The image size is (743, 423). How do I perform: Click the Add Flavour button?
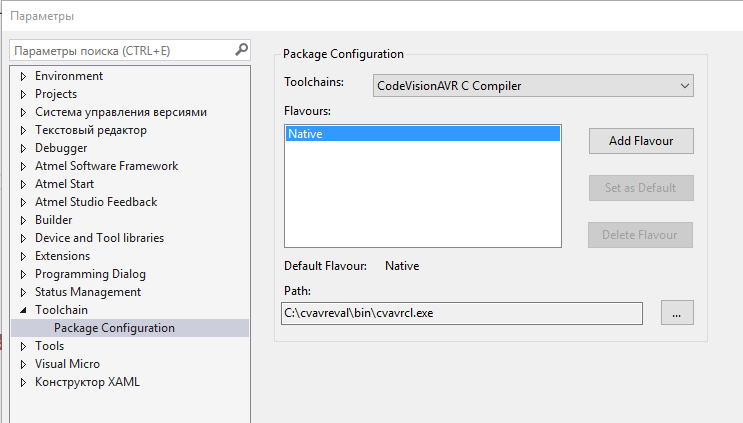pos(640,141)
